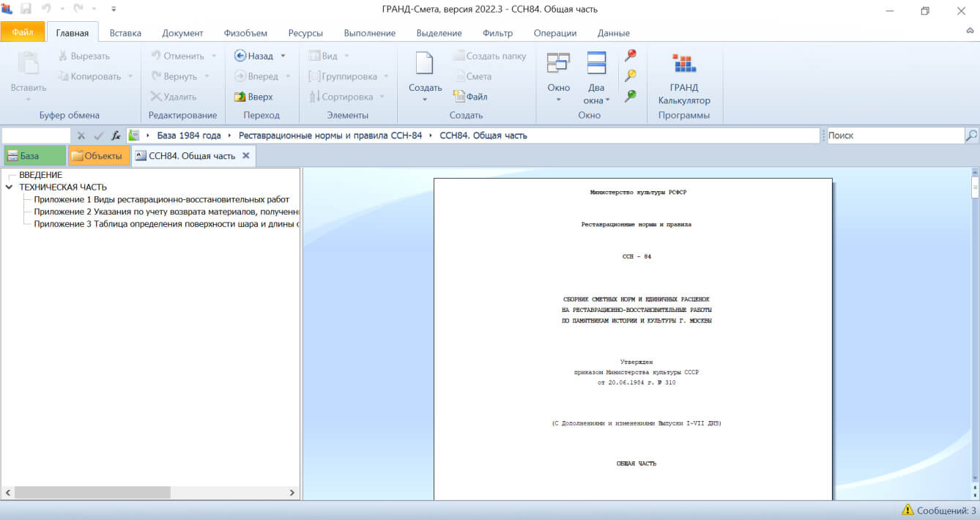This screenshot has width=980, height=520.
Task: Open the Файл menu tab
Action: point(23,32)
